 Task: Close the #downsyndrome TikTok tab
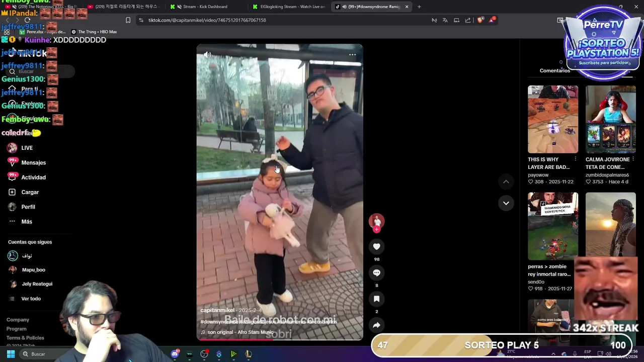click(x=407, y=7)
